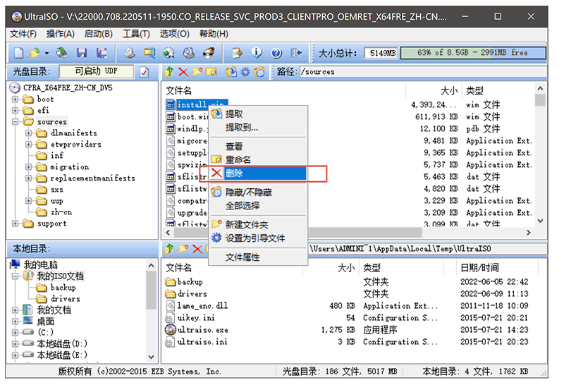Click the Help question mark icon
The height and width of the screenshot is (392, 564).
pos(276,53)
